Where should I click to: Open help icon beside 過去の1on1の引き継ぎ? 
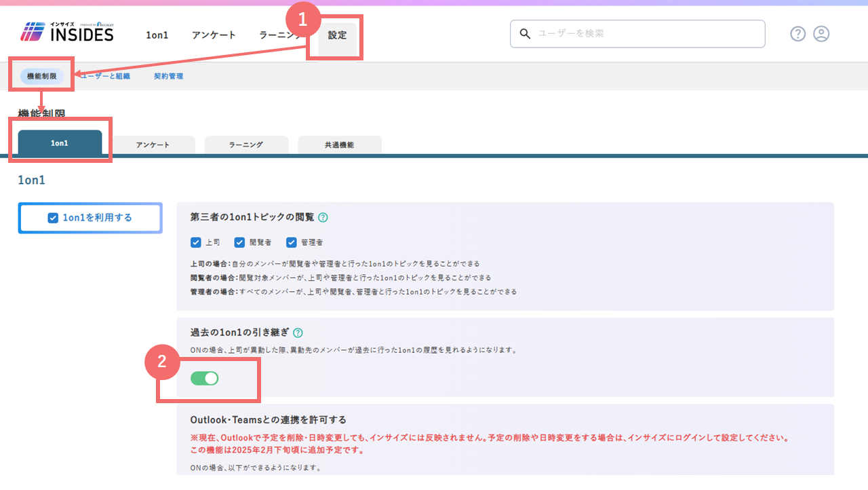point(298,333)
